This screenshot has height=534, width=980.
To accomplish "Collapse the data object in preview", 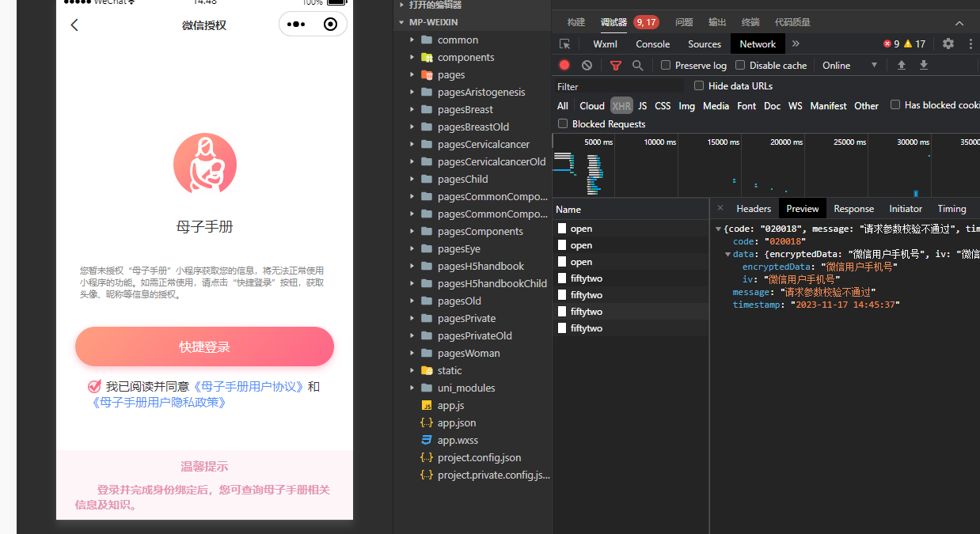I will pos(728,254).
